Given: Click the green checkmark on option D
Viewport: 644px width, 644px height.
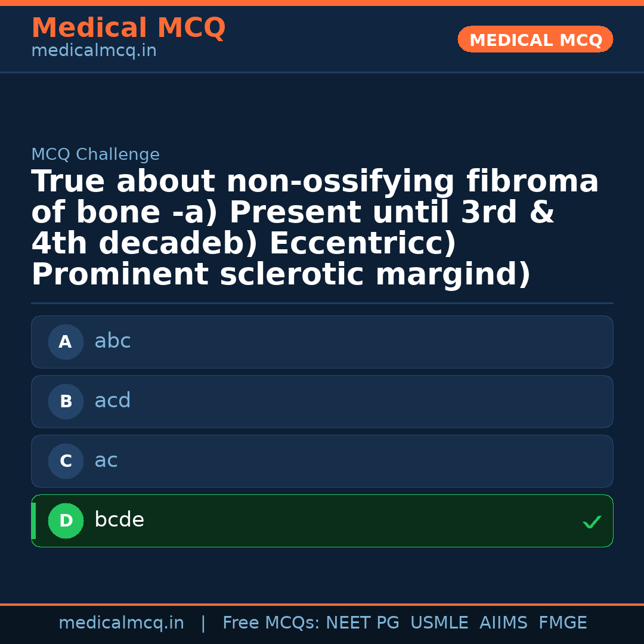Looking at the screenshot, I should (592, 522).
